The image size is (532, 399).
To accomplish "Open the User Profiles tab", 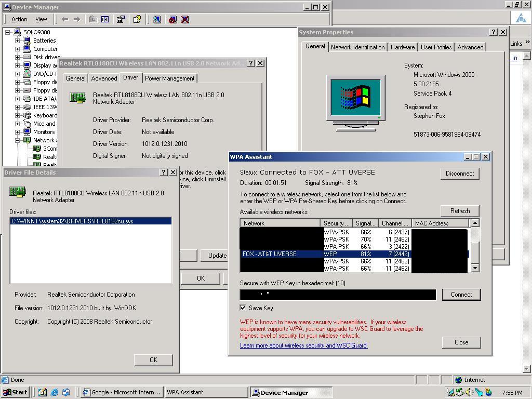I will tap(436, 47).
